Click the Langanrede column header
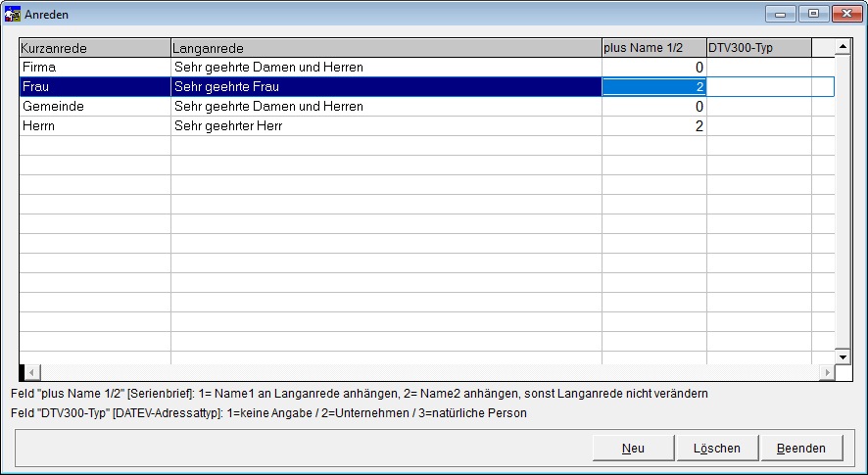Screen dimensions: 868x475 click(x=386, y=48)
